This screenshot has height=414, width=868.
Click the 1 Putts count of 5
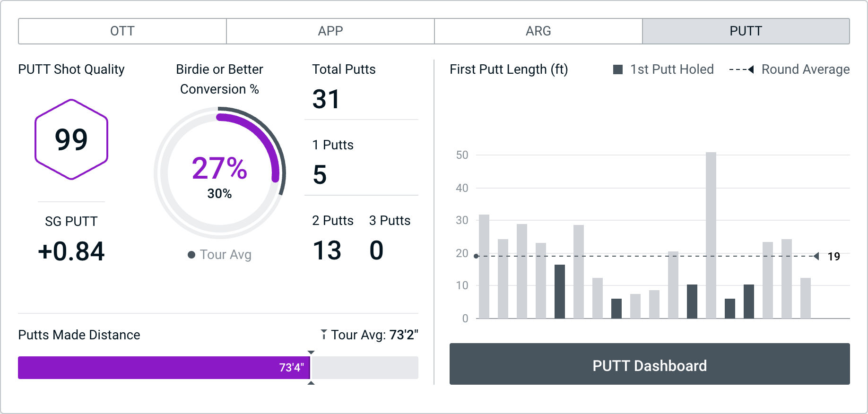tap(320, 175)
